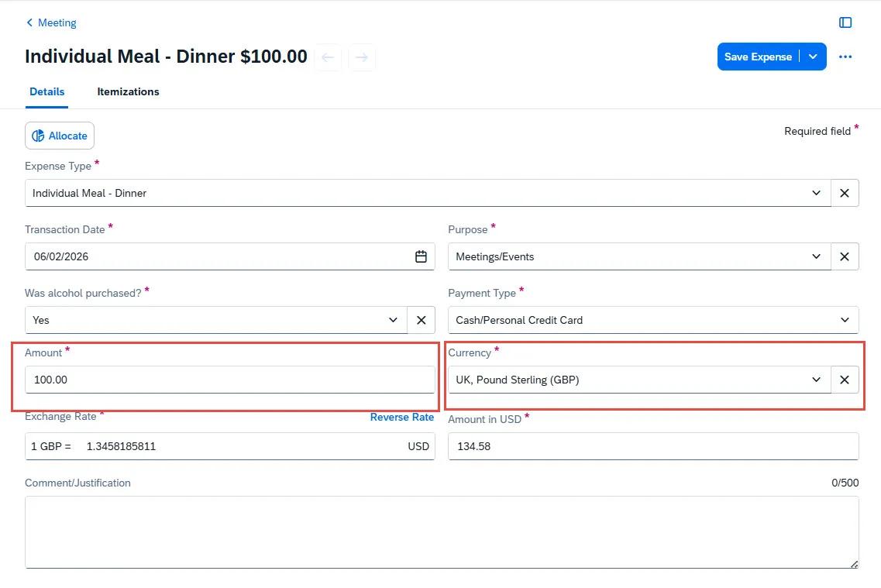
Task: Clear the Currency GBP selection
Action: click(845, 380)
